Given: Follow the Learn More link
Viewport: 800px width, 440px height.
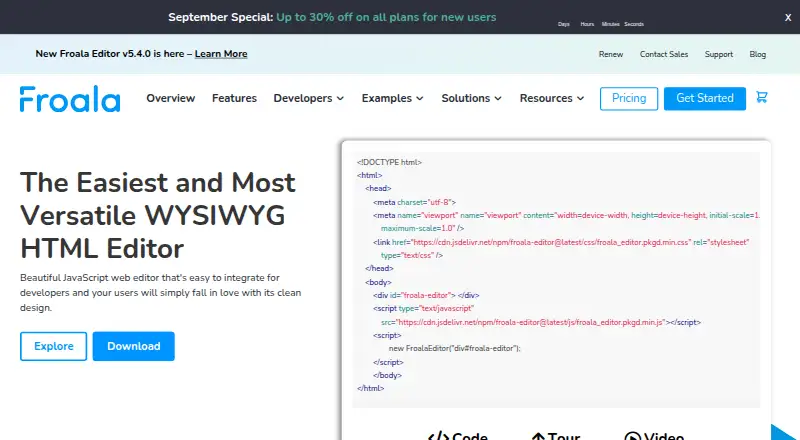Looking at the screenshot, I should click(221, 54).
